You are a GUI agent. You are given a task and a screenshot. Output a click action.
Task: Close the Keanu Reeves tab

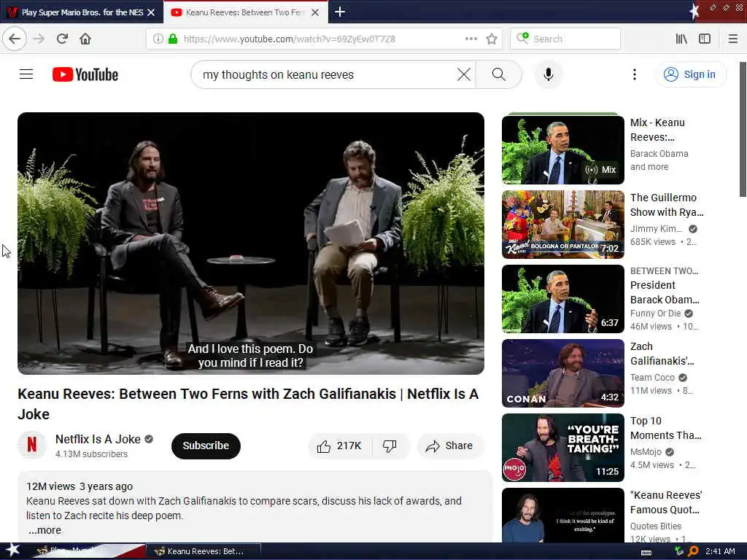tap(315, 12)
